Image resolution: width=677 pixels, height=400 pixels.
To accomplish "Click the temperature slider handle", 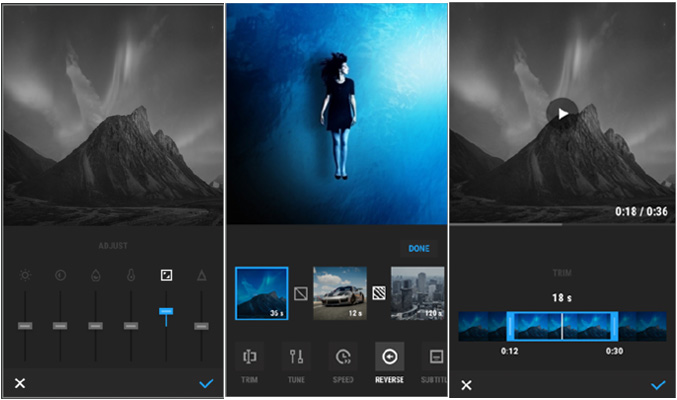I will point(131,326).
